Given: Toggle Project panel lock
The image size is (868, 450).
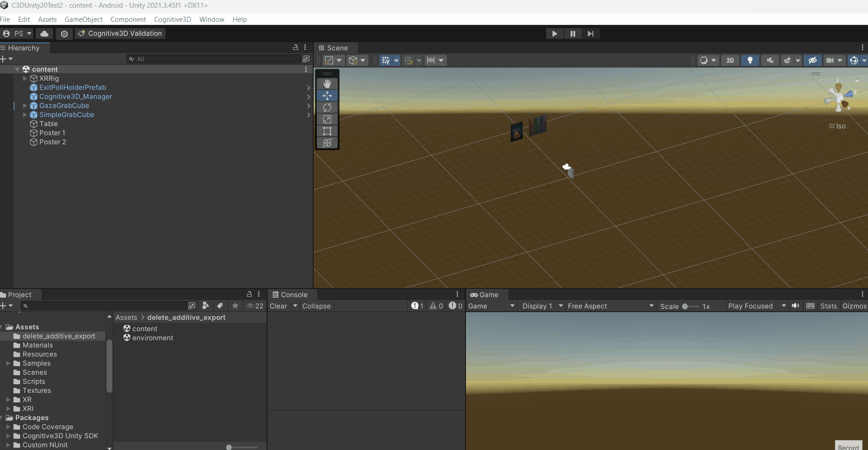Looking at the screenshot, I should [x=249, y=294].
